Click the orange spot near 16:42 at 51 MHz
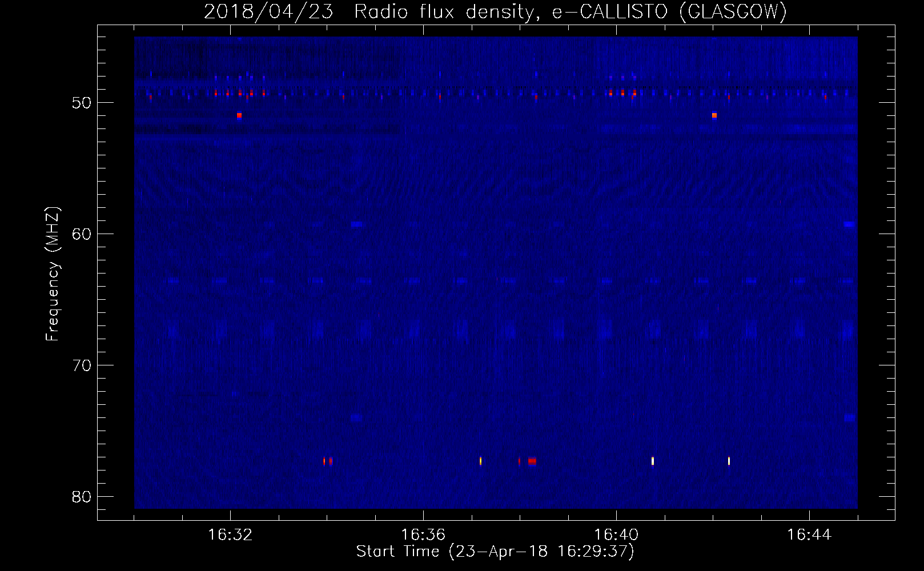Screen dimensions: 924x571 [714, 115]
